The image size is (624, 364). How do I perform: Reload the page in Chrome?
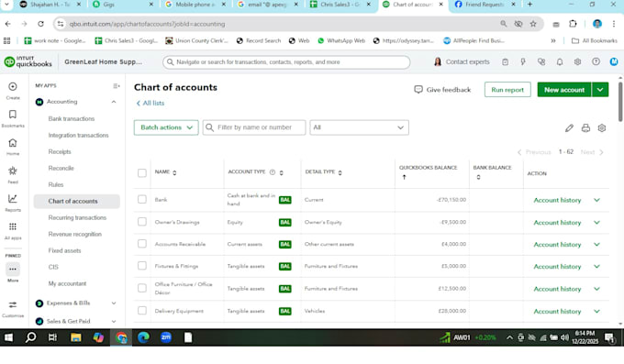(x=40, y=24)
